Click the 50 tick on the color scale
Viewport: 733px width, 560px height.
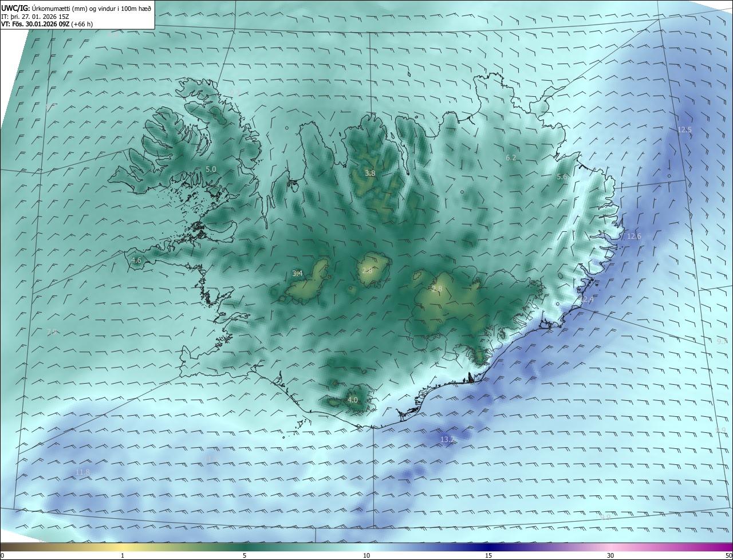pos(728,555)
